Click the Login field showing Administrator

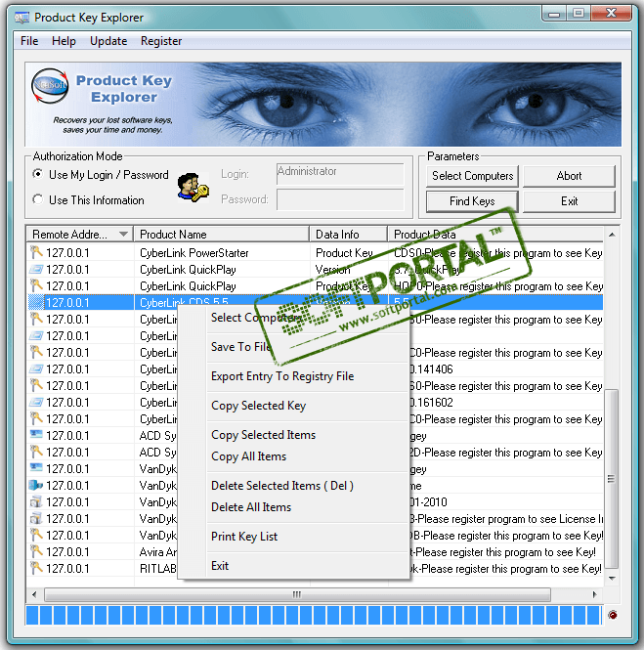[340, 174]
